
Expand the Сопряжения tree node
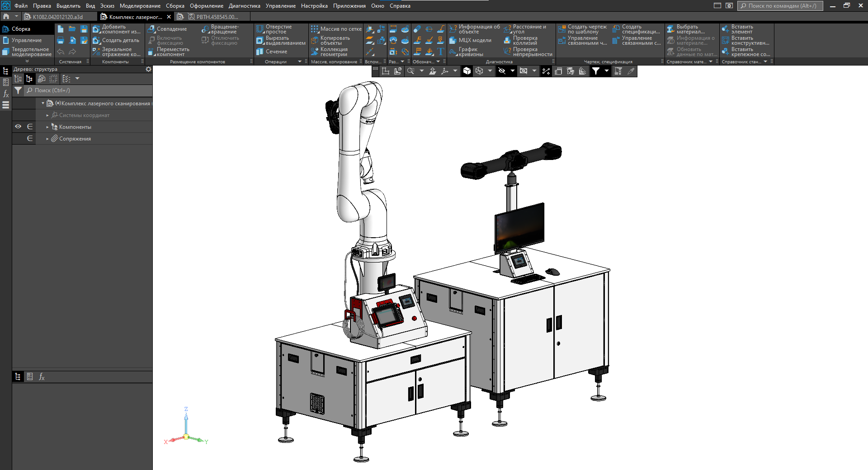(47, 139)
